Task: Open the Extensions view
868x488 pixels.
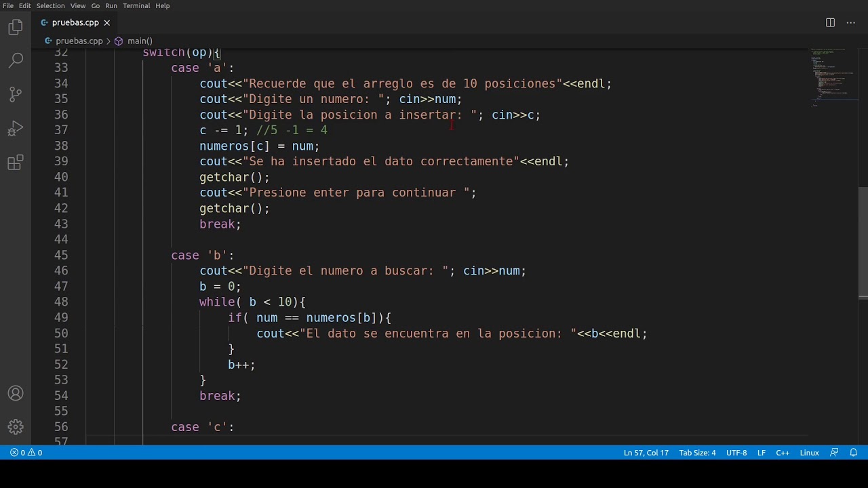Action: tap(16, 163)
